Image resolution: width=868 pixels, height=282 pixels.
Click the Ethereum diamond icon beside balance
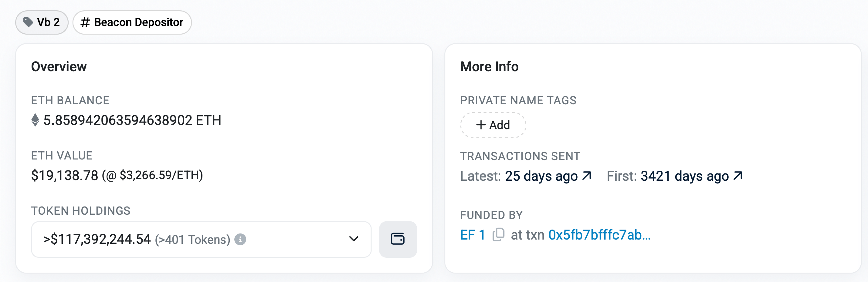(35, 120)
